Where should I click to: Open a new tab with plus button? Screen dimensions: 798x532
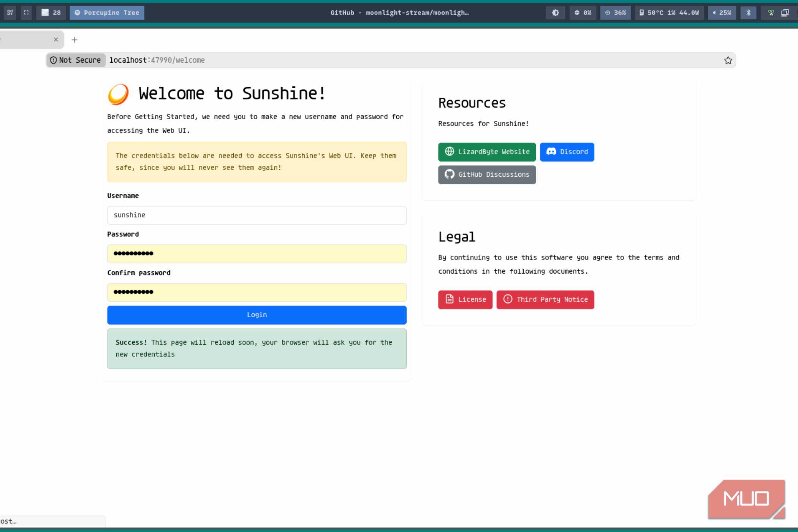point(74,40)
